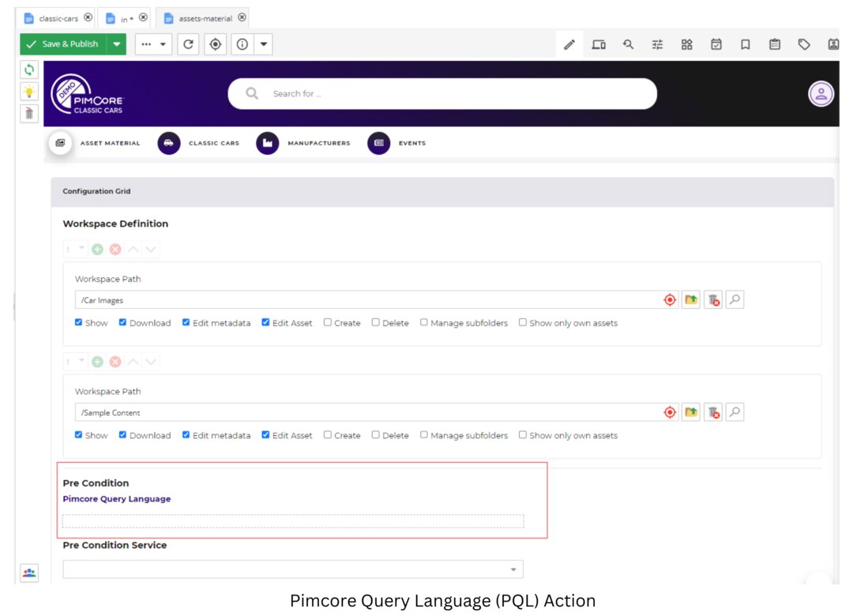Enable Manage subfolders for /Car Images workspace
Image resolution: width=853 pixels, height=616 pixels.
(x=424, y=322)
